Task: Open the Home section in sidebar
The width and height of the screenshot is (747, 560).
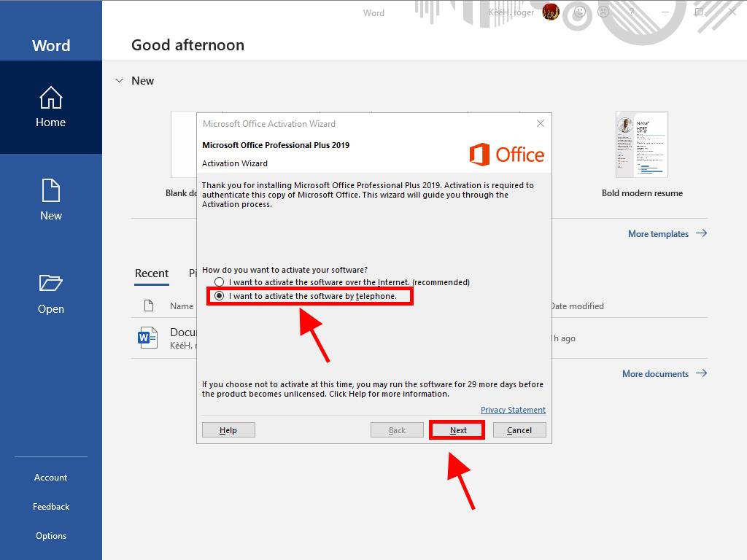Action: pyautogui.click(x=50, y=107)
